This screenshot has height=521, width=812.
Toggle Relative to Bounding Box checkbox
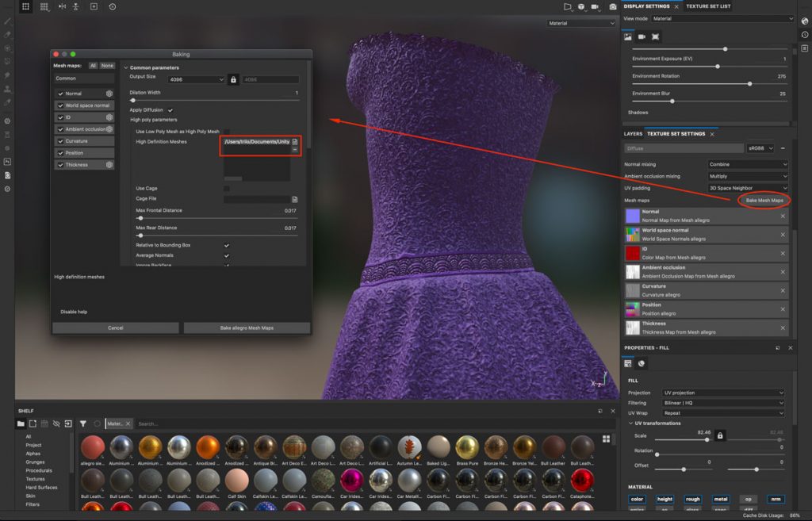click(226, 246)
